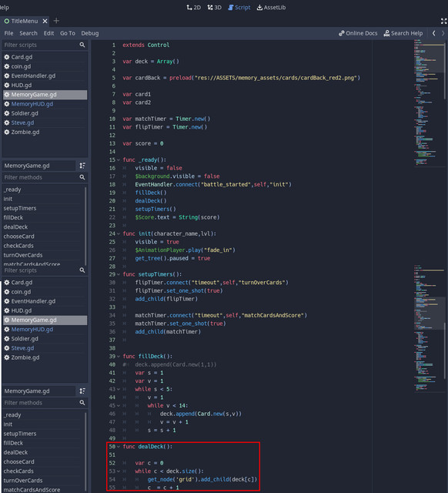Click the upper code minimap
448x493 pixels.
tap(429, 102)
